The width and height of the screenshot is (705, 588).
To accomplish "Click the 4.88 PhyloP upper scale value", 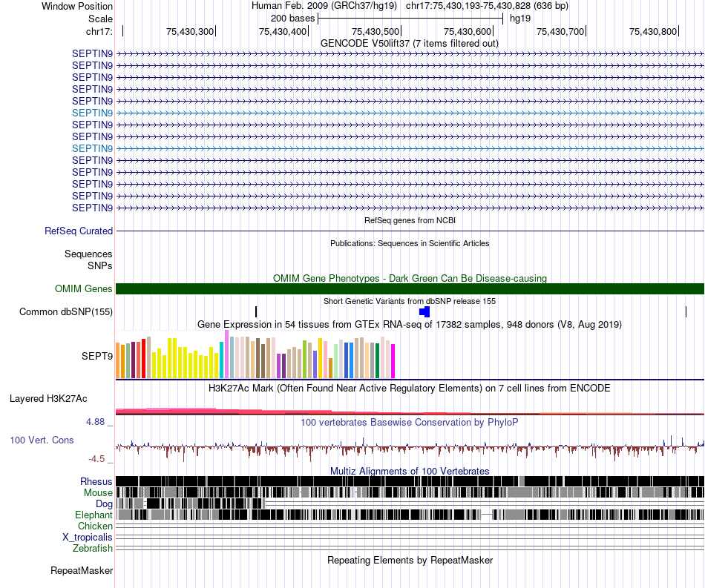I will 95,422.
